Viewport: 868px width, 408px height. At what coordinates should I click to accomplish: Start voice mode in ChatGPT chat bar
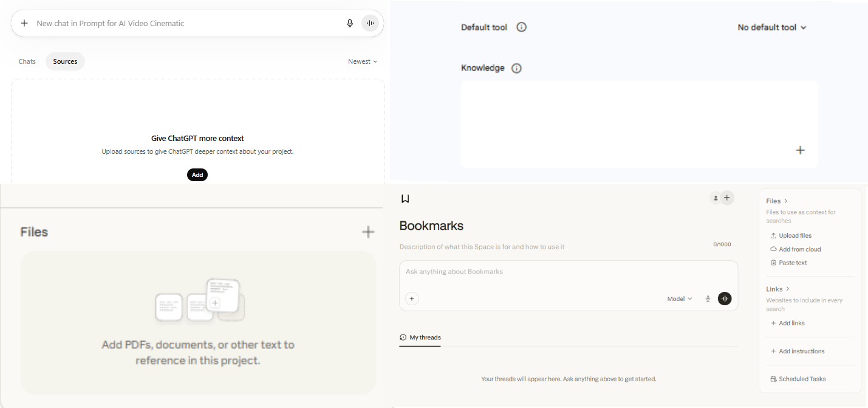point(370,23)
